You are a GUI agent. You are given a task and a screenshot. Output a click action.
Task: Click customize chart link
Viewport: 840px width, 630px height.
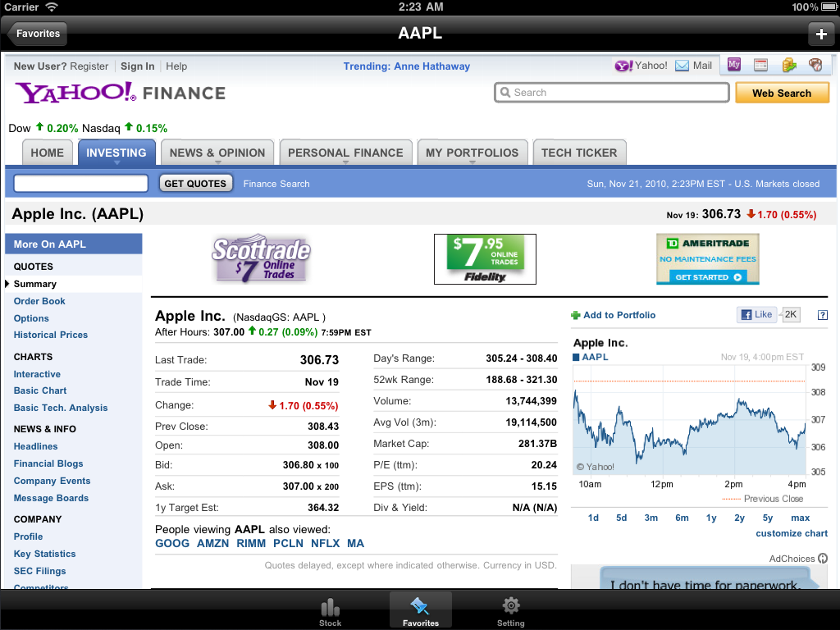click(x=792, y=533)
